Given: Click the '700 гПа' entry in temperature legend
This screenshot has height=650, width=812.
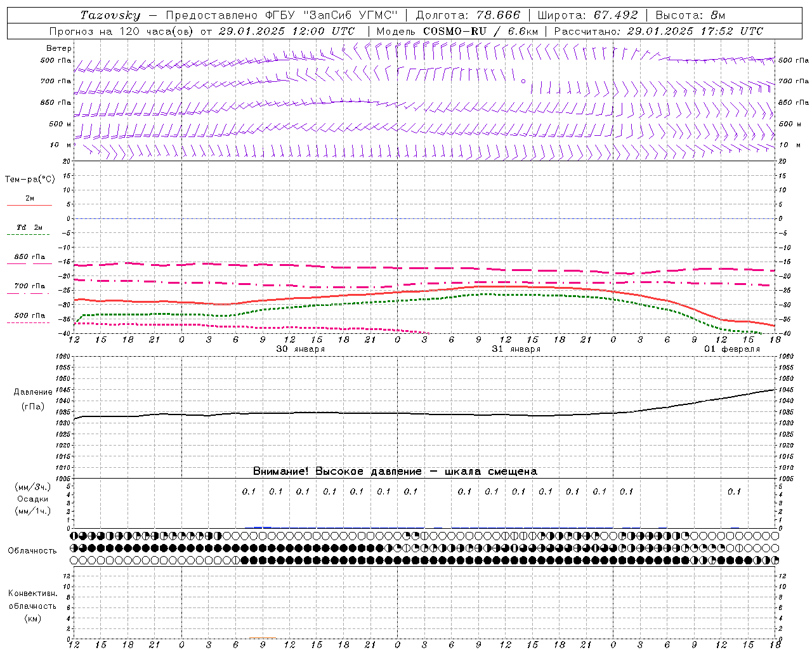Looking at the screenshot, I should click(x=30, y=286).
